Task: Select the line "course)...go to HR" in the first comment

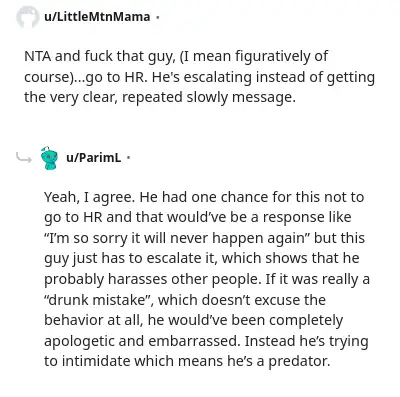Action: (85, 77)
